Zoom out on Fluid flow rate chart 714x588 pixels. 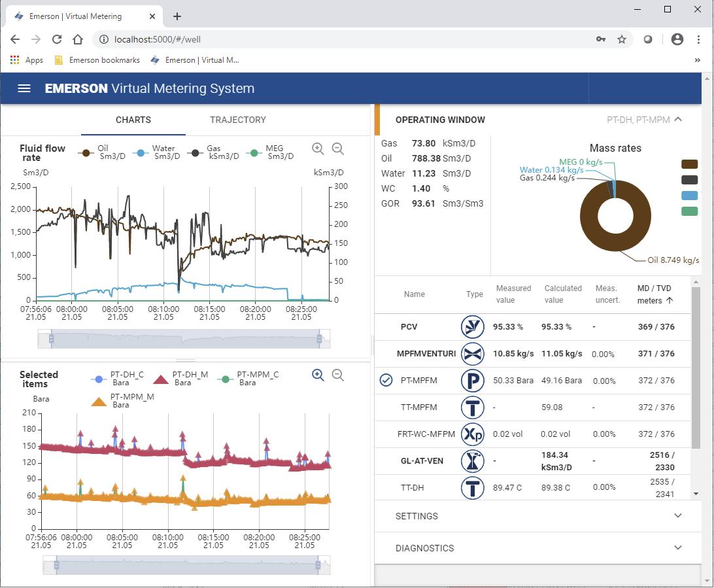[x=338, y=148]
